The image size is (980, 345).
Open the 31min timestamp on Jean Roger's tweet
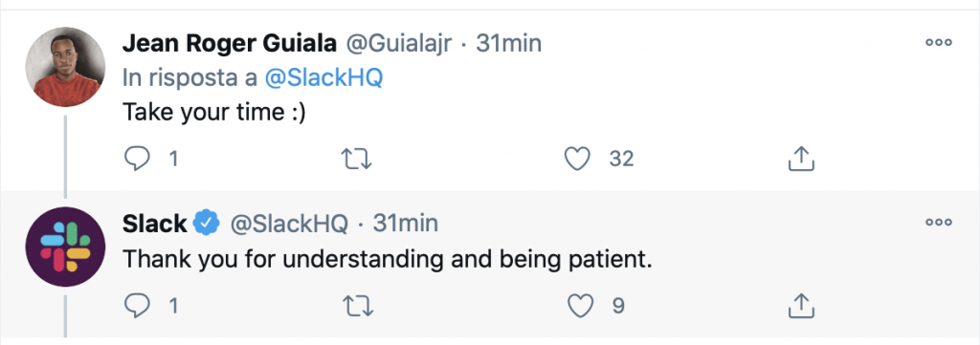pyautogui.click(x=509, y=44)
